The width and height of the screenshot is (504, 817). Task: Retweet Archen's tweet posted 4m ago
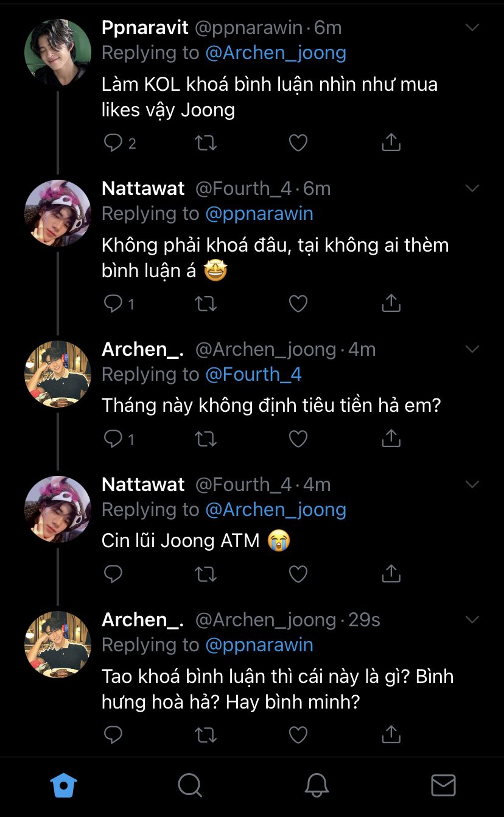click(206, 439)
